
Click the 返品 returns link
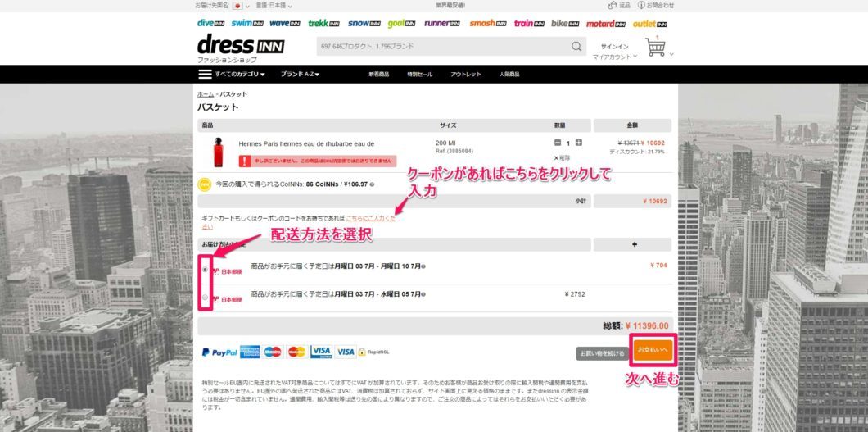pos(619,5)
